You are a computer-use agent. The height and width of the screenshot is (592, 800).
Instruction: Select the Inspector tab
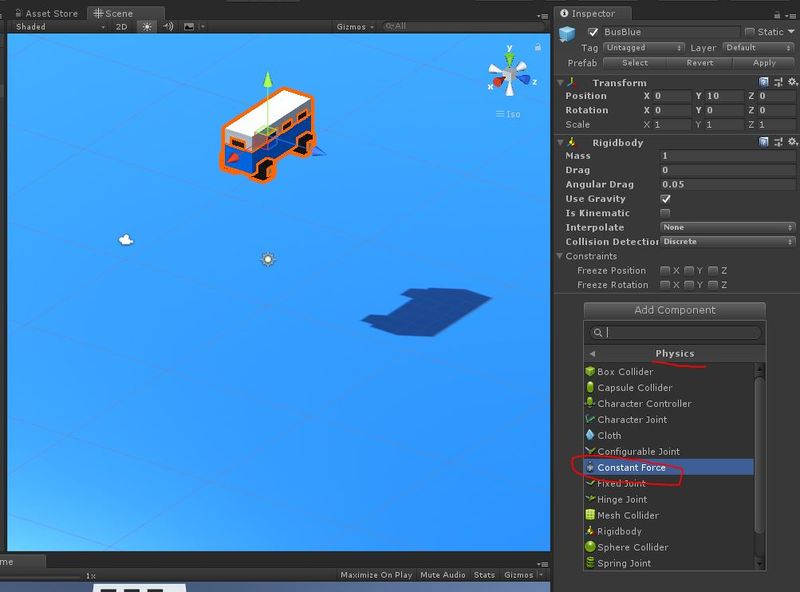(593, 13)
